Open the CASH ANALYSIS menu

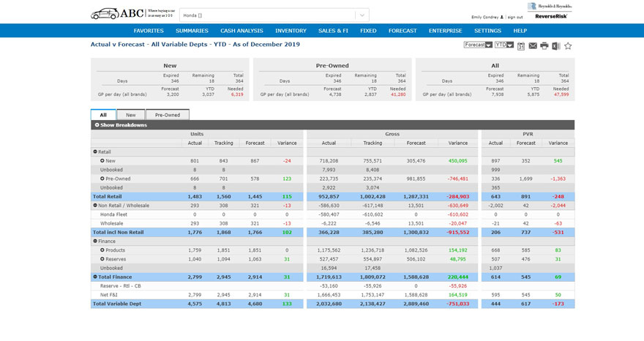[x=241, y=31]
